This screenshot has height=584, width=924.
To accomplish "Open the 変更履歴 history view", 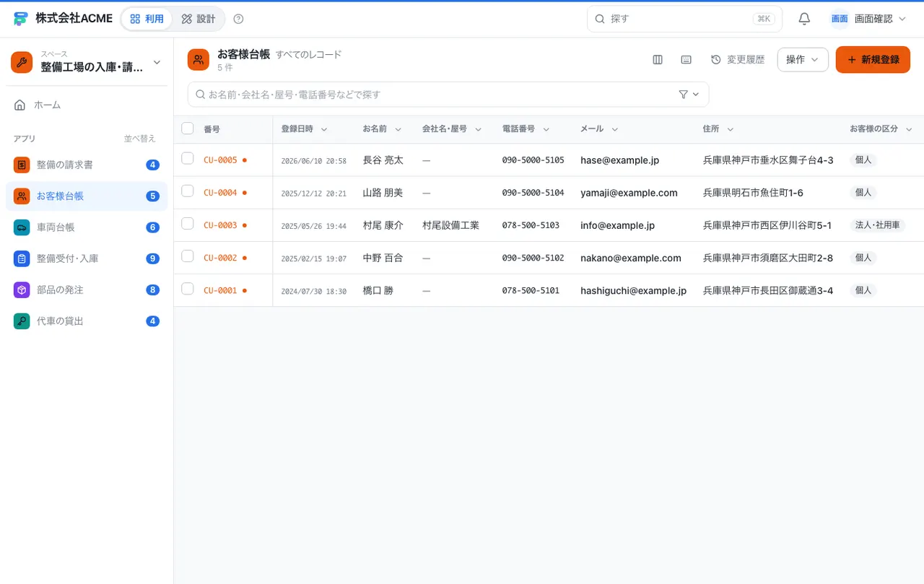I will click(x=738, y=60).
